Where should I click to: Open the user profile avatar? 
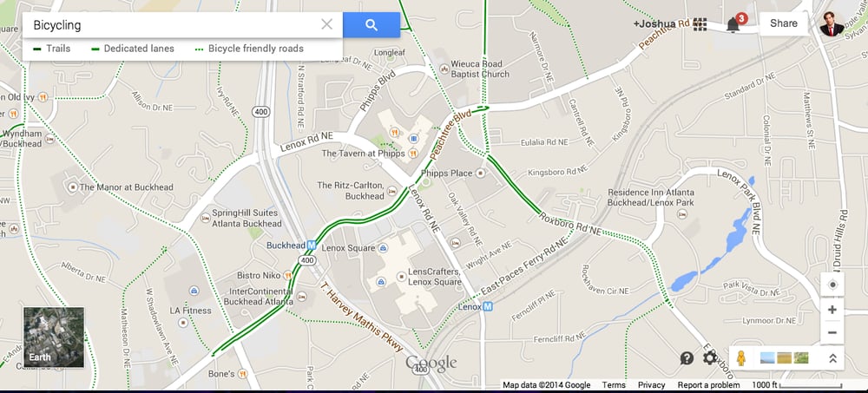[832, 23]
